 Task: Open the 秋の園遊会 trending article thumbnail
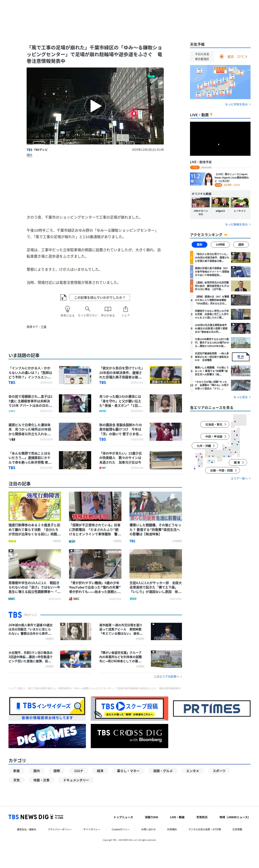pyautogui.click(x=166, y=432)
